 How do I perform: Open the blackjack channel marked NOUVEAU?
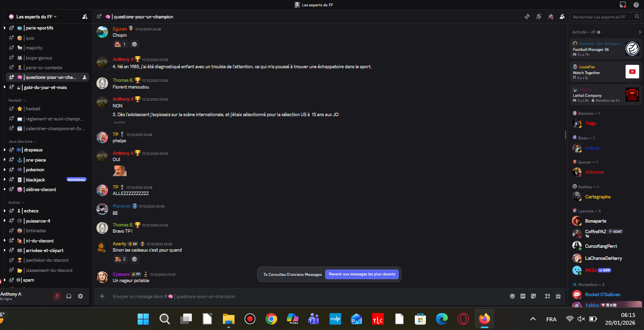47,180
